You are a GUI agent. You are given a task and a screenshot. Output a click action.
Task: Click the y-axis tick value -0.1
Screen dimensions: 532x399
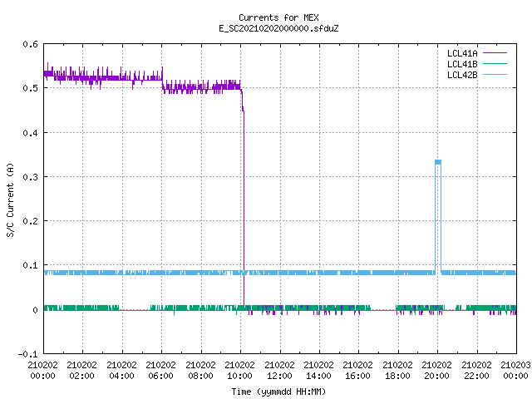27,354
